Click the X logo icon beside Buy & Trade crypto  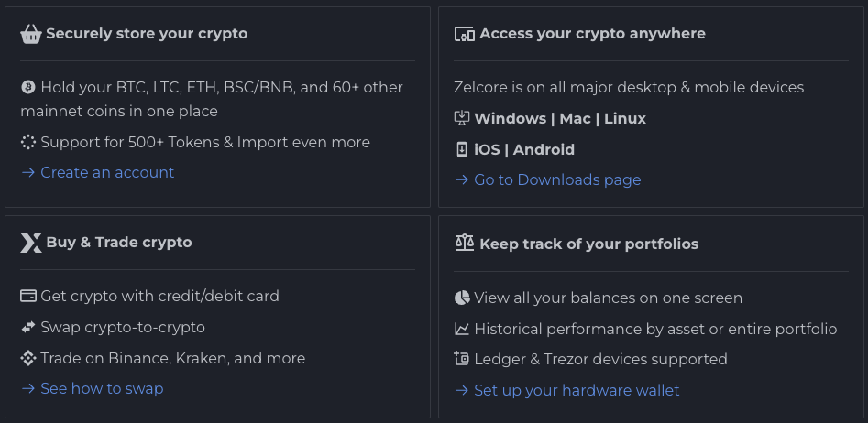coord(31,243)
